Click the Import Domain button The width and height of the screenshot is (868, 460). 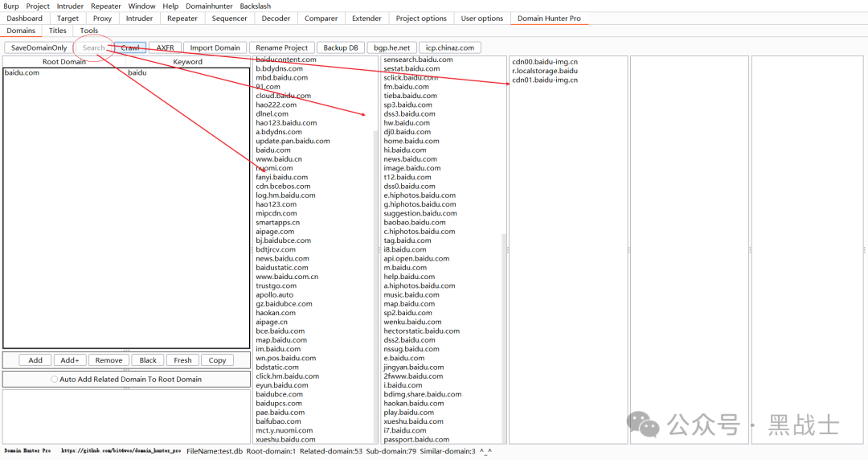(x=215, y=47)
